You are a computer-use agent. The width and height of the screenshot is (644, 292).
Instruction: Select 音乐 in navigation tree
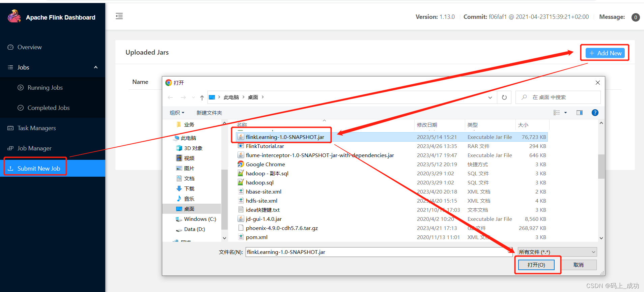point(189,199)
